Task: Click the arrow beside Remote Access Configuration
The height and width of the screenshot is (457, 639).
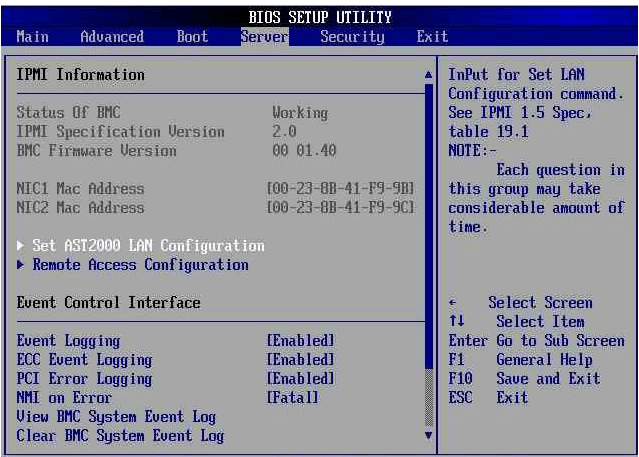Action: (20, 265)
